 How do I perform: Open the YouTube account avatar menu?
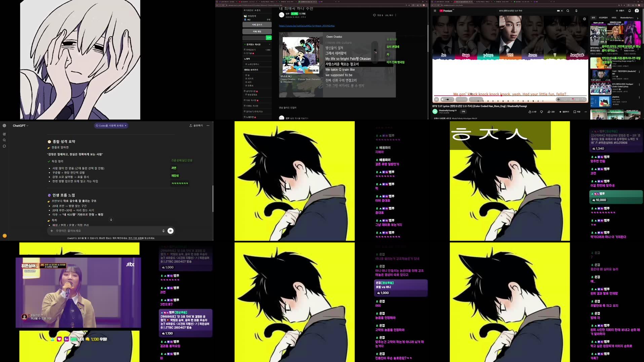(x=637, y=11)
